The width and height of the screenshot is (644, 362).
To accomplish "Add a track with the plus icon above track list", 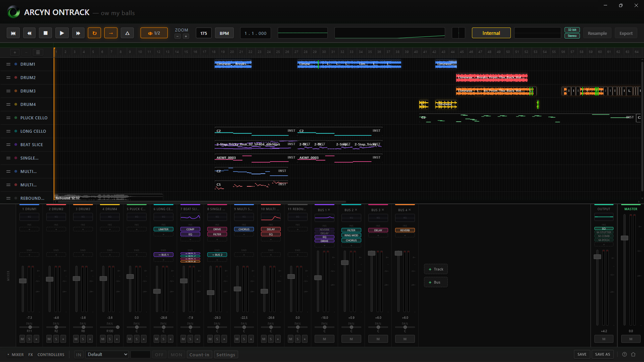I will click(15, 52).
